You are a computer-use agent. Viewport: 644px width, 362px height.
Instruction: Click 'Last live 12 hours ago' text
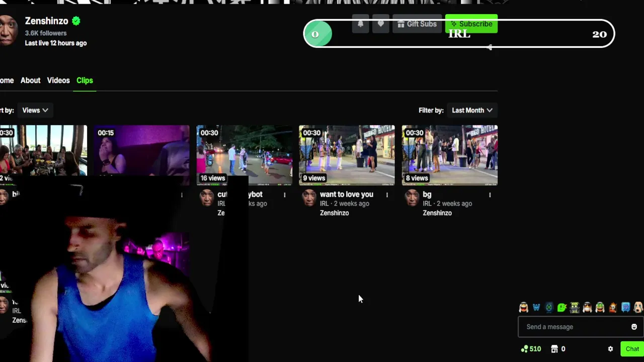pos(56,43)
